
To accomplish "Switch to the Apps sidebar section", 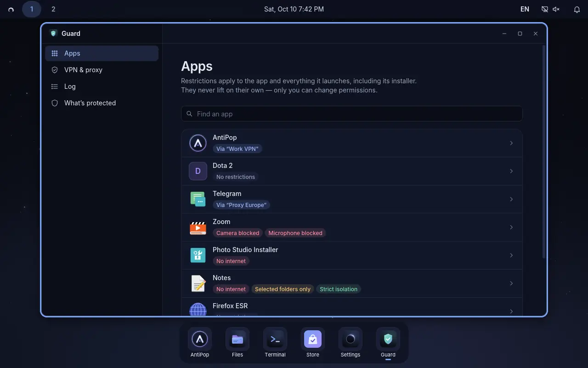I will click(102, 53).
